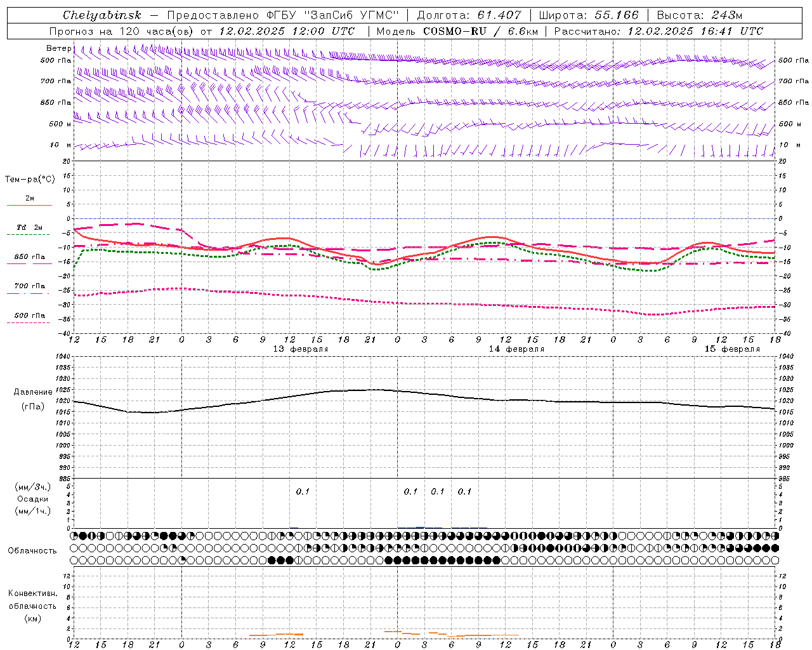This screenshot has height=650, width=812.
Task: Click the '(мм/3ч.)' precipitation unit label
Action: click(33, 487)
